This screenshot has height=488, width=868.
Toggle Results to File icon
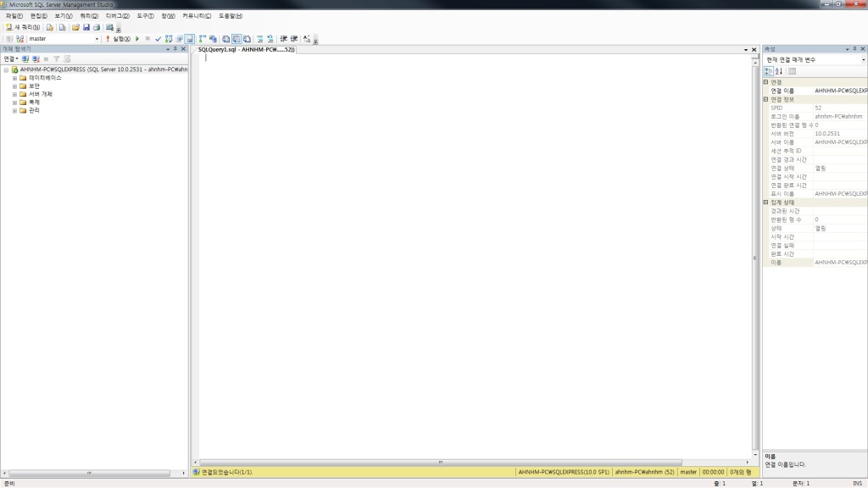pyautogui.click(x=247, y=39)
